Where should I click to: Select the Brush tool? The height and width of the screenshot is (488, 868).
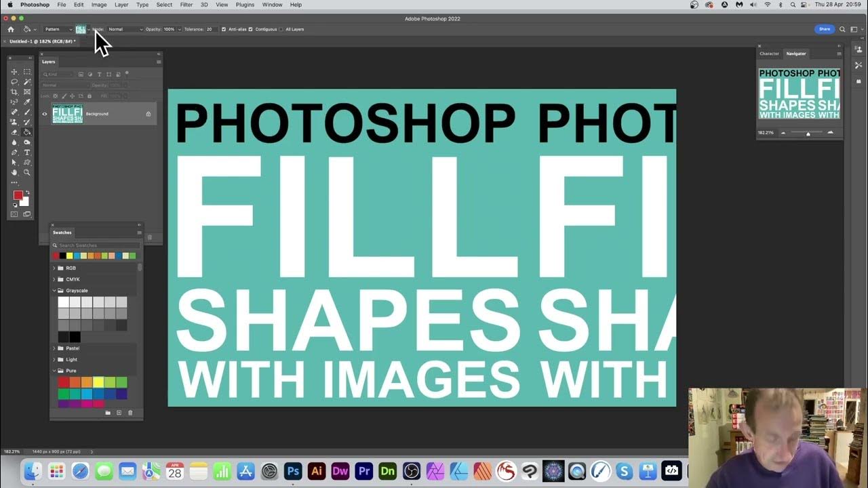click(x=27, y=113)
